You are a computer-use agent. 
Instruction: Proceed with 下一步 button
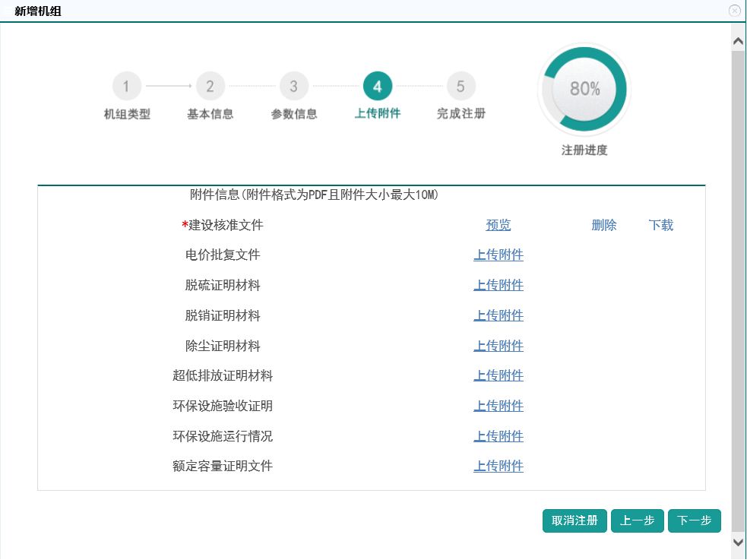694,520
